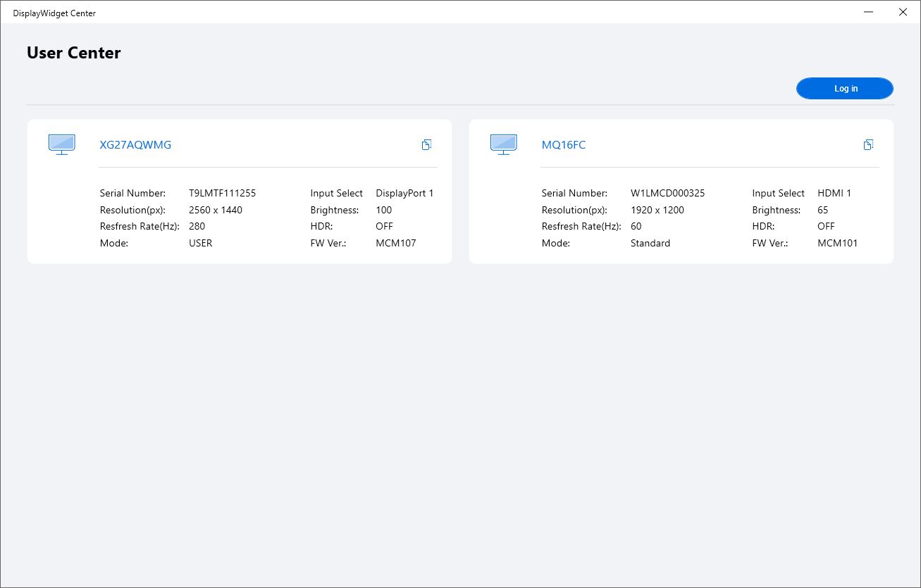
Task: Select firmware version MCM107
Action: click(x=396, y=243)
